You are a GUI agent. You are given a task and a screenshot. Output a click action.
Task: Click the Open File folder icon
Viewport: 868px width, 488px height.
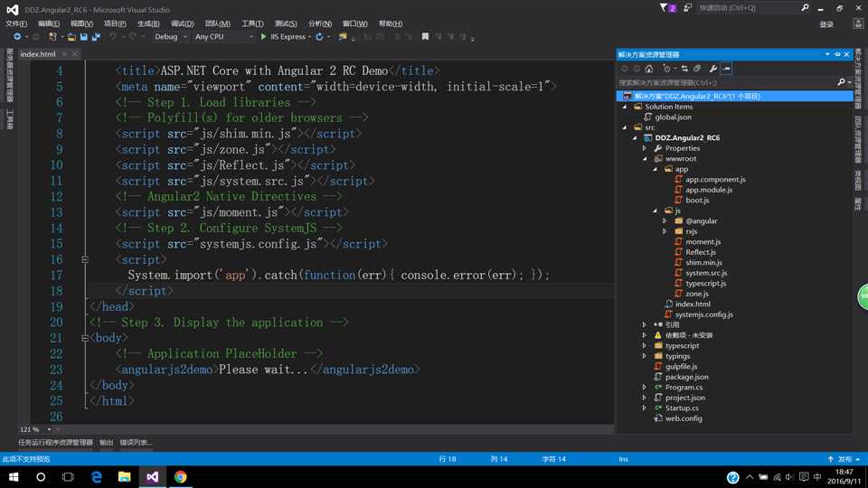pyautogui.click(x=71, y=36)
